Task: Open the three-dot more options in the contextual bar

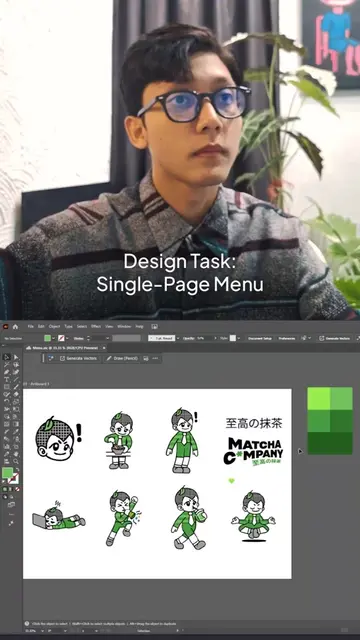Action: tap(155, 358)
